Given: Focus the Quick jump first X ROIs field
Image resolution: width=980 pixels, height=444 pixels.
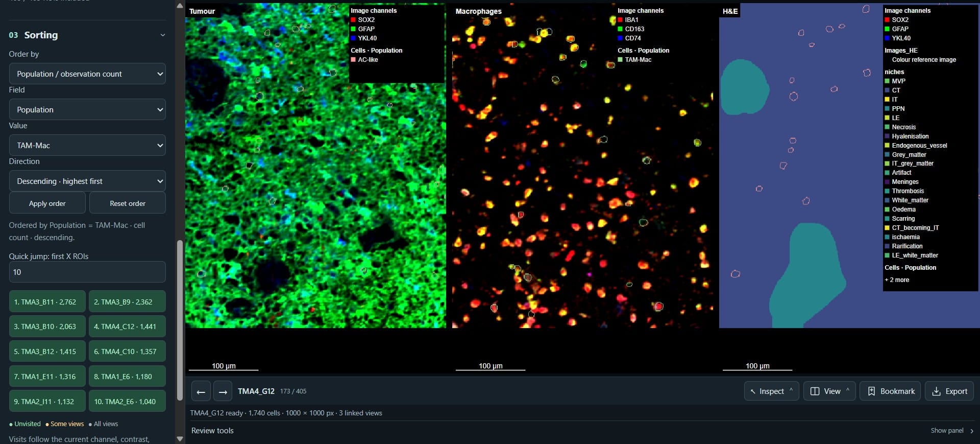Looking at the screenshot, I should coord(87,272).
